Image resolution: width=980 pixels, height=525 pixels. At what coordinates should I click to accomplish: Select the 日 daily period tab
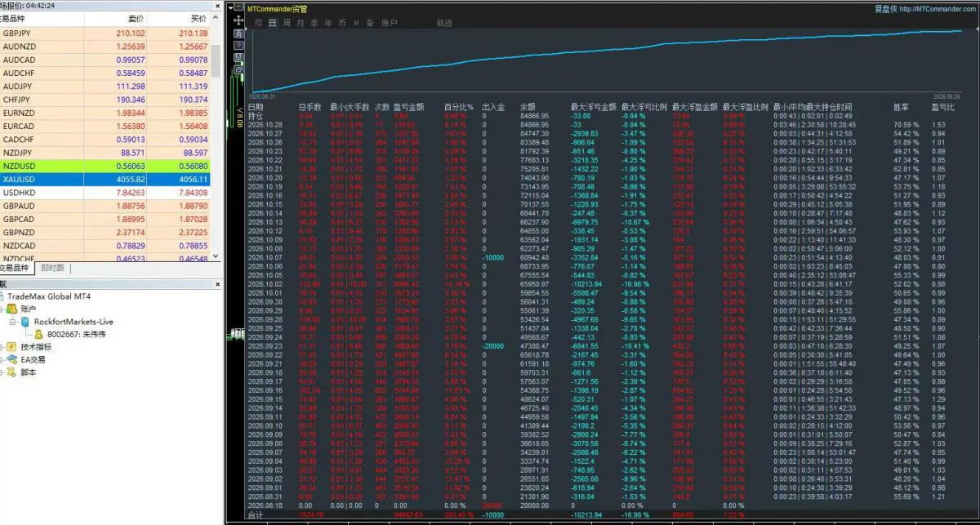coord(273,23)
